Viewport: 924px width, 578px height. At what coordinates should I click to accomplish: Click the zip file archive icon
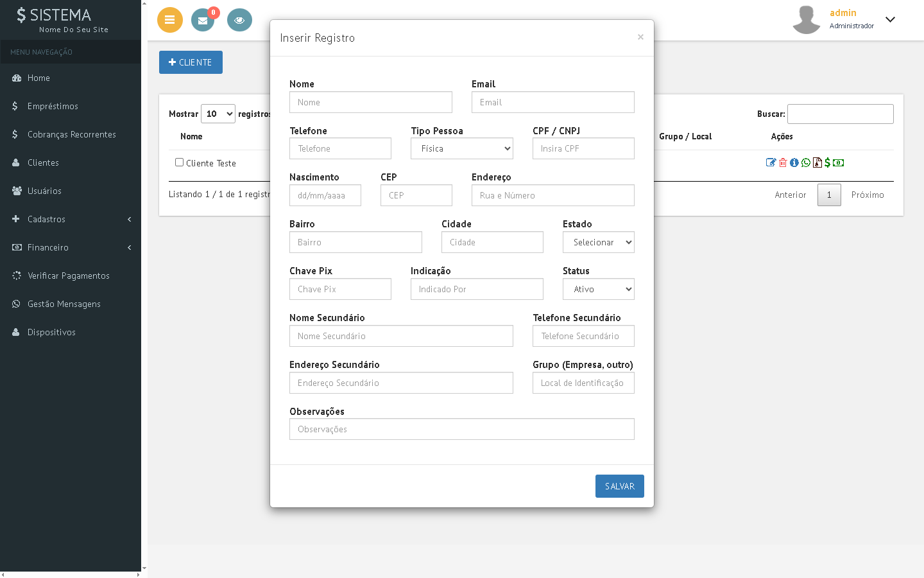817,162
